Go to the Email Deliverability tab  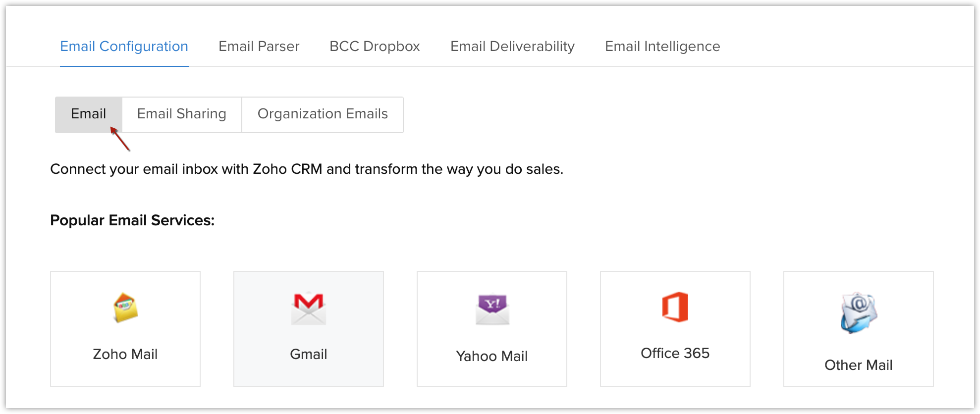512,46
